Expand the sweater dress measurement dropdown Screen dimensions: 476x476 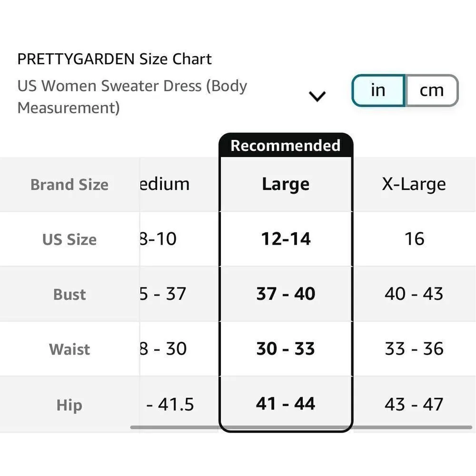(316, 96)
